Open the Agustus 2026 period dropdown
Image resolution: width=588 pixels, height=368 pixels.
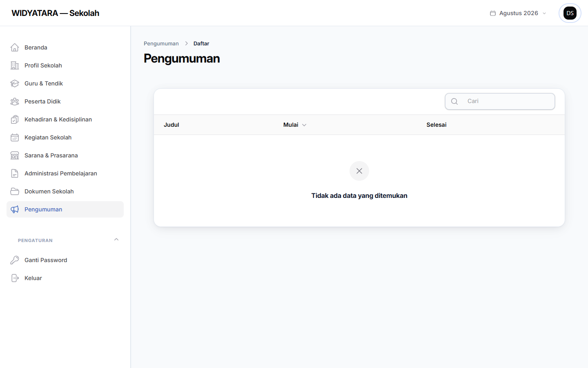point(518,13)
